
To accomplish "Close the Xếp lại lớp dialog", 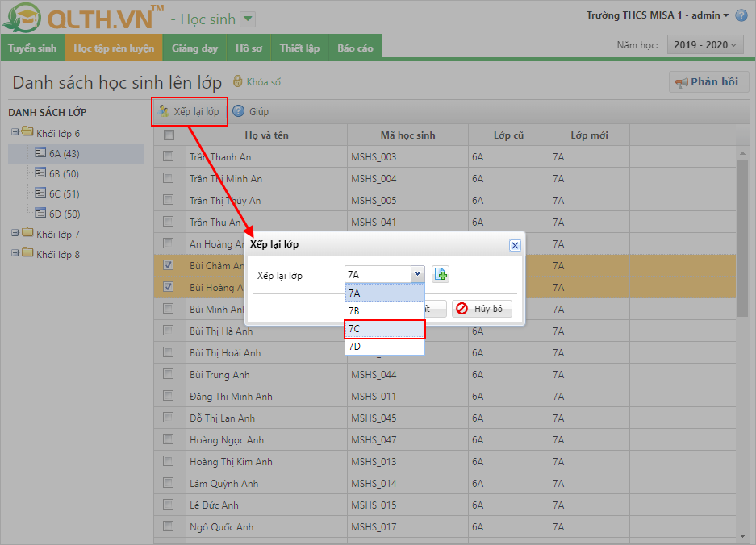I will (x=515, y=245).
